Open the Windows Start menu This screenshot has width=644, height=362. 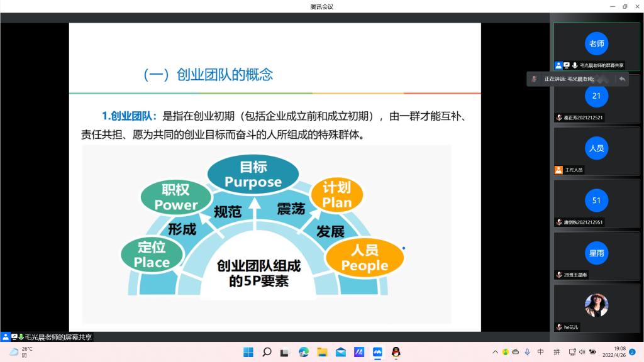click(248, 352)
